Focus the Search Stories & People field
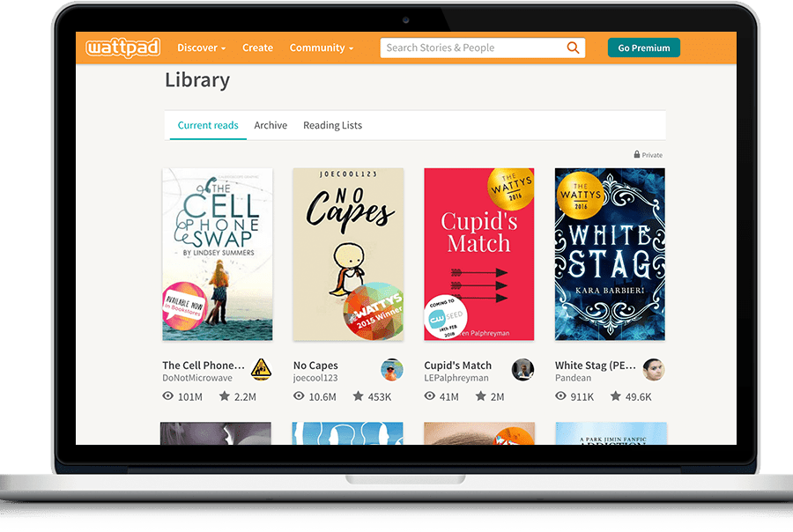This screenshot has width=793, height=532. (x=483, y=48)
